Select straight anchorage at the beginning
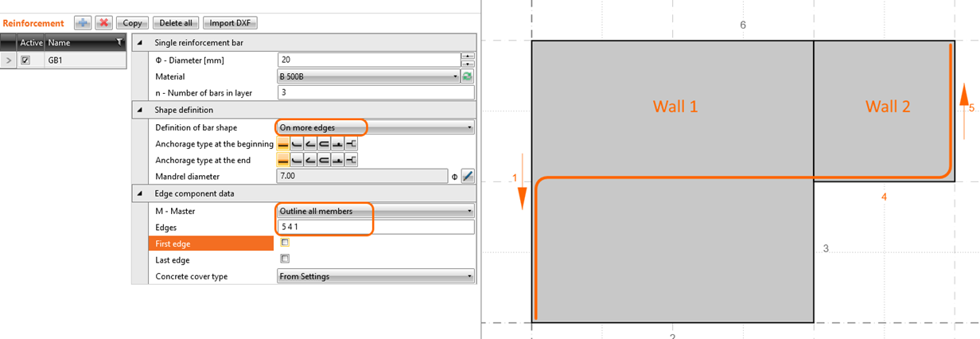The width and height of the screenshot is (980, 339). coord(284,144)
